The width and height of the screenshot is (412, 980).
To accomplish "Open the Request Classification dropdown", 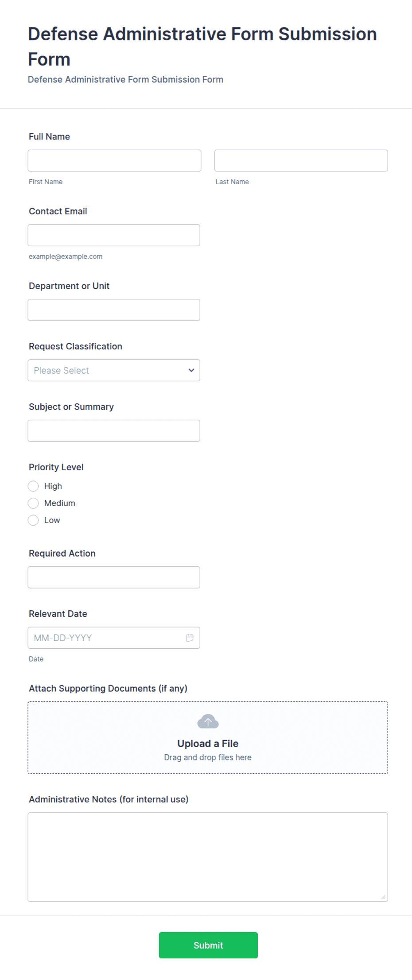I will pos(114,370).
